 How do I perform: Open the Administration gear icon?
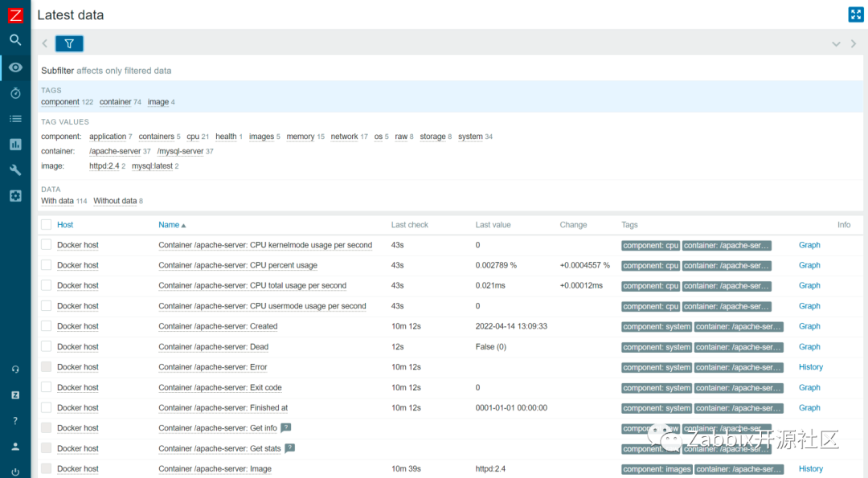15,196
